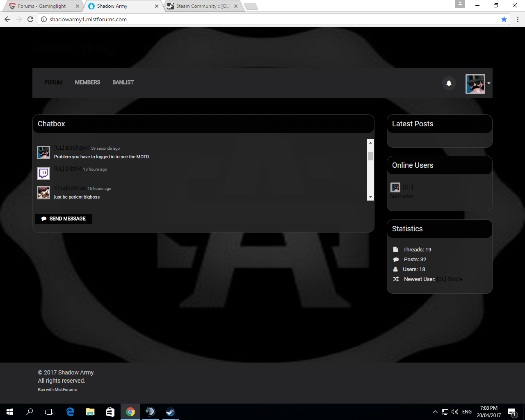Close the Forums - Gaminglight tab

pos(78,6)
